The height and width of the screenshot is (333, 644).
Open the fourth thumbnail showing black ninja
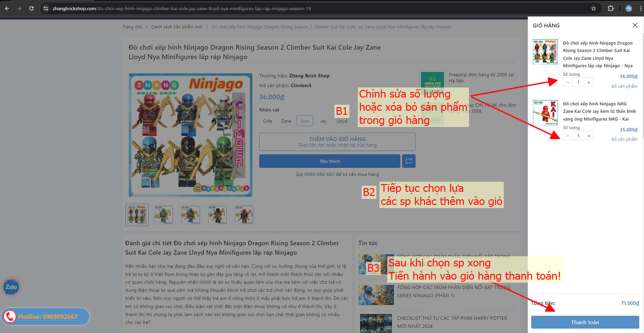[x=217, y=215]
